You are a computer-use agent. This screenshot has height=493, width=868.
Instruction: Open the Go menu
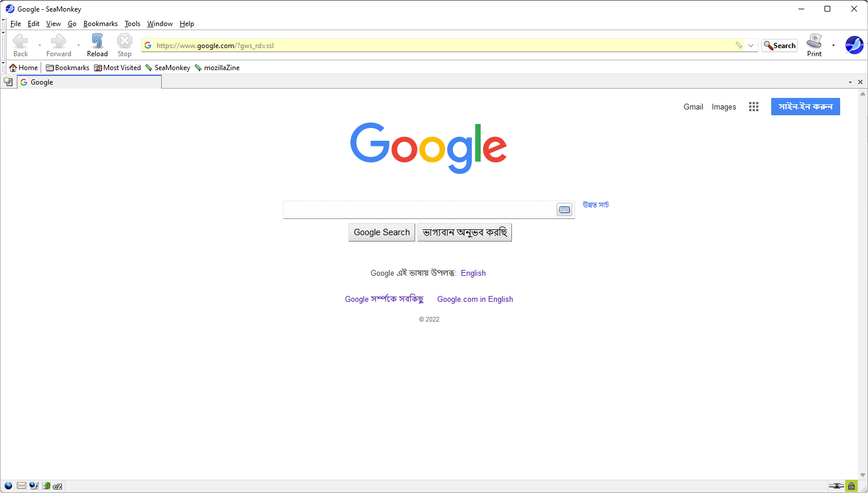point(72,24)
